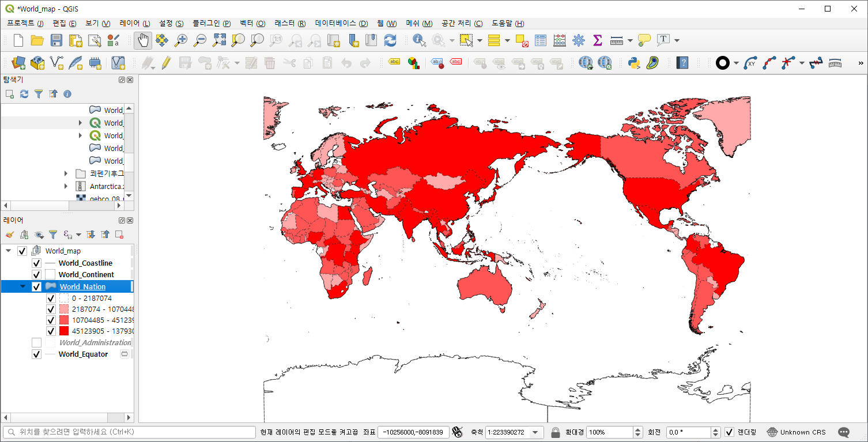Uncheck the World_Coastline layer
This screenshot has height=442, width=868.
36,263
